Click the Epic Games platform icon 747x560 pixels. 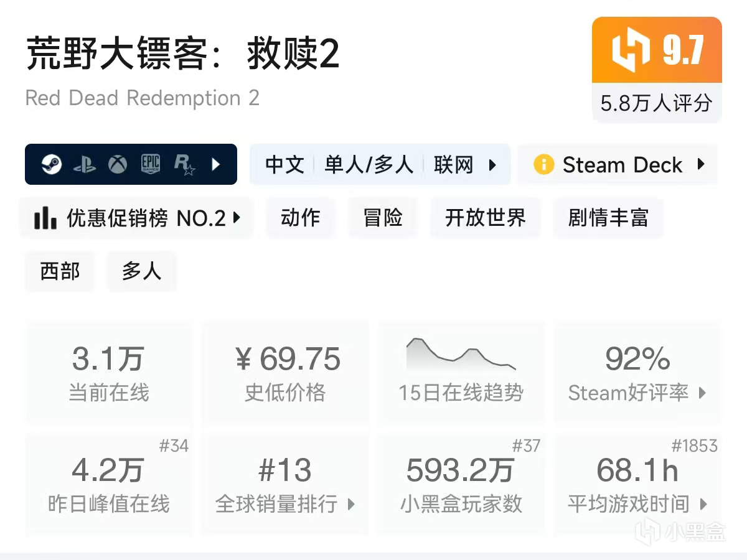[x=151, y=164]
